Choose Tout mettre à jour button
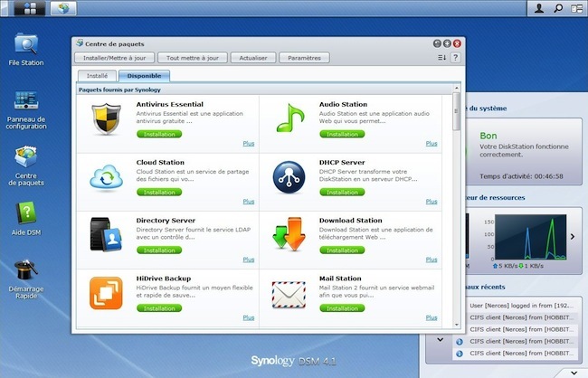Viewport: 588px width, 378px height. [193, 58]
